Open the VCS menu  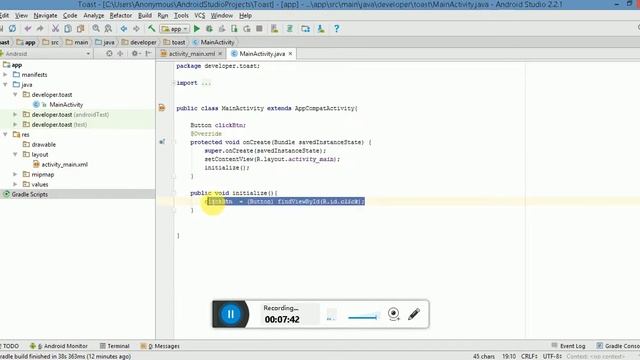(x=200, y=16)
